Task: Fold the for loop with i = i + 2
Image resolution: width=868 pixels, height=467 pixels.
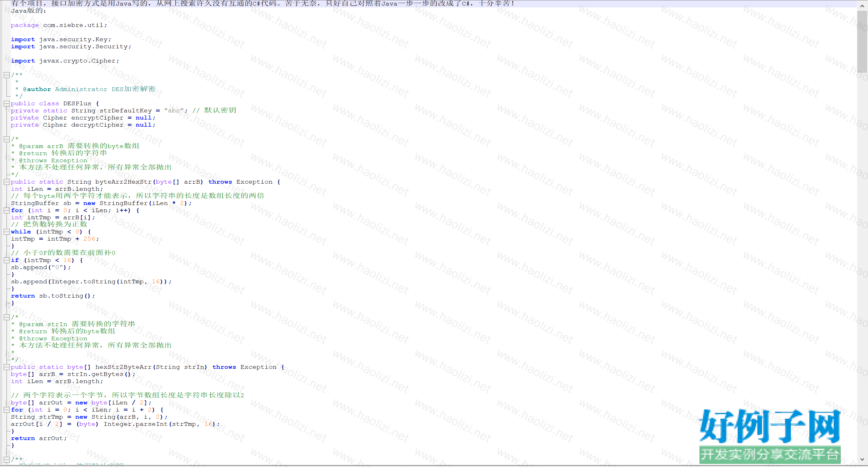Action: 7,410
